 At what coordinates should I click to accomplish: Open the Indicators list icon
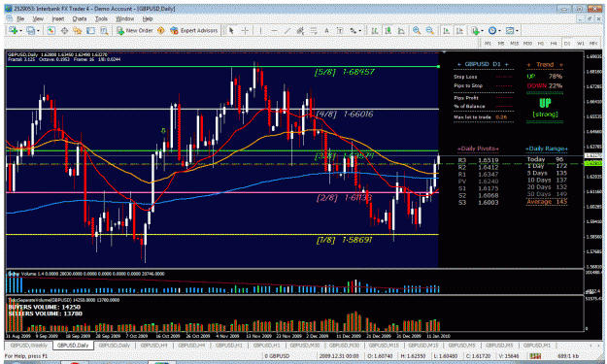[x=475, y=30]
